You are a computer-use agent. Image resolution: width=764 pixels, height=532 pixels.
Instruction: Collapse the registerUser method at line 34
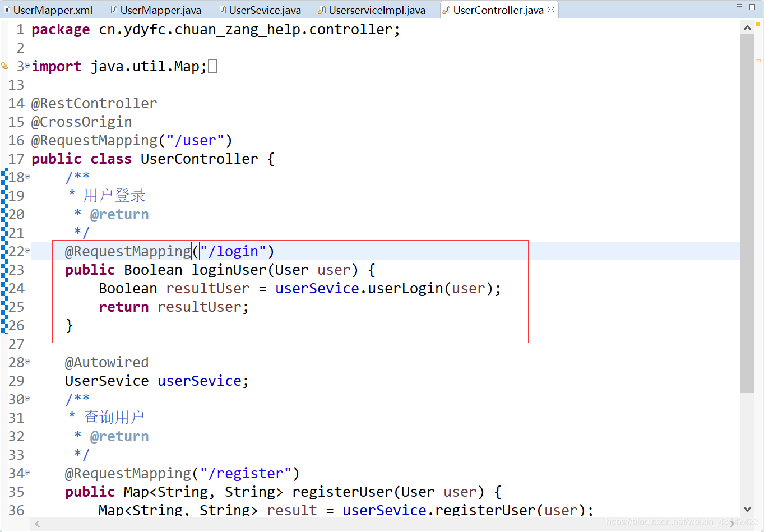click(27, 473)
